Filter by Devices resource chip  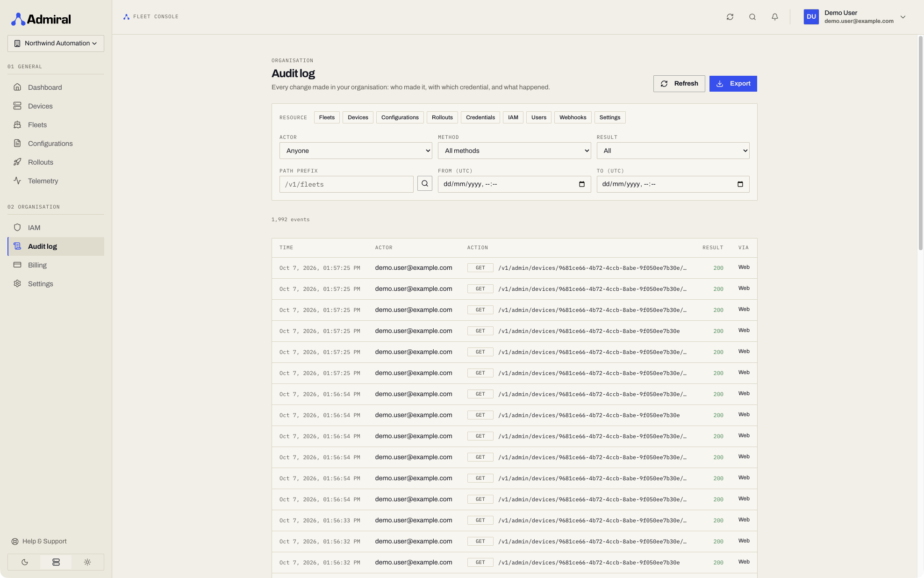[358, 117]
